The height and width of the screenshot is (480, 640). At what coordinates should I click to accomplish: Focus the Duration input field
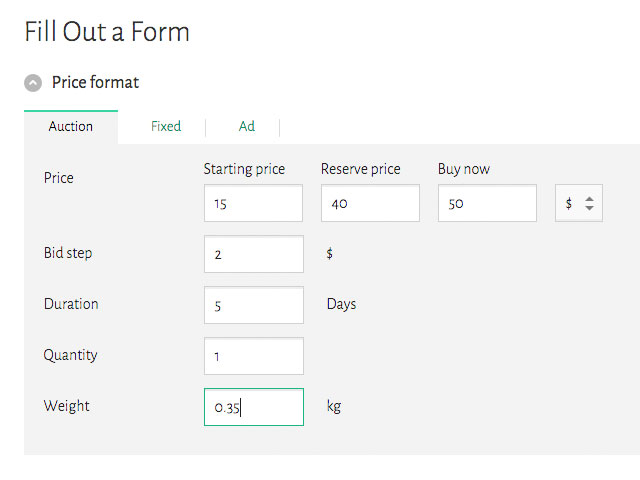[x=253, y=305]
